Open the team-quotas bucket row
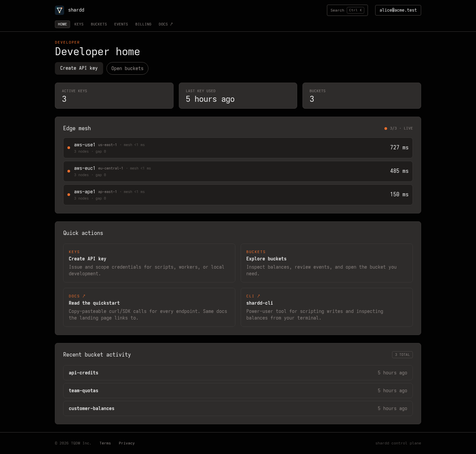The height and width of the screenshot is (454, 476). 238,391
